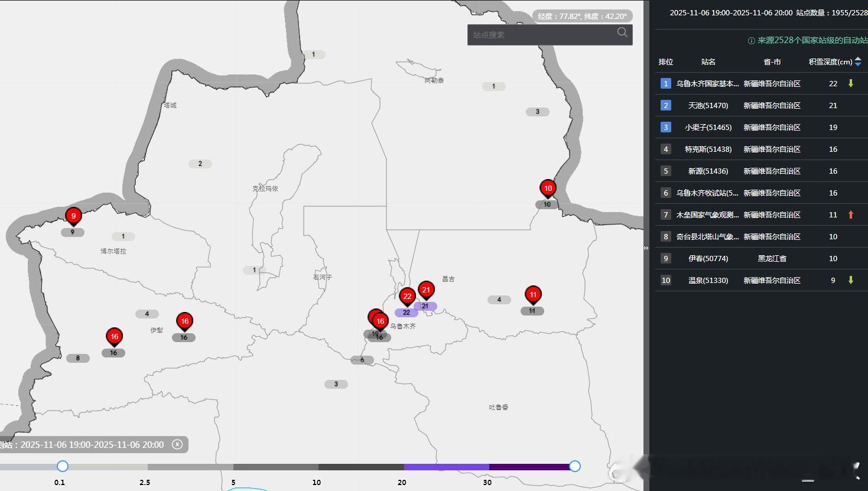Click the green down arrow in 乌鲁木齐国家基本 row
Screen dimensions: 868x491
pyautogui.click(x=851, y=83)
